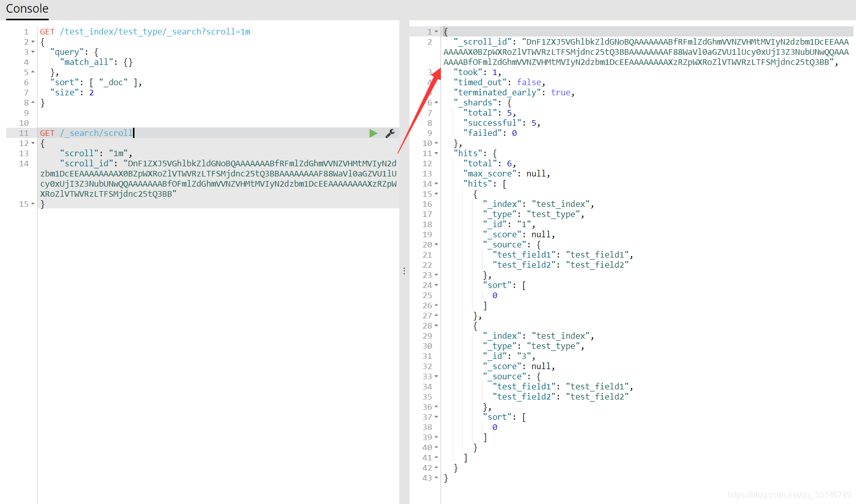Click the "_id": "3" line

coord(509,356)
